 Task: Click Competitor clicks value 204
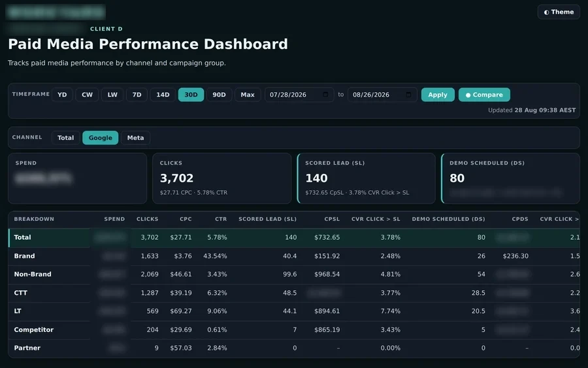(x=152, y=329)
